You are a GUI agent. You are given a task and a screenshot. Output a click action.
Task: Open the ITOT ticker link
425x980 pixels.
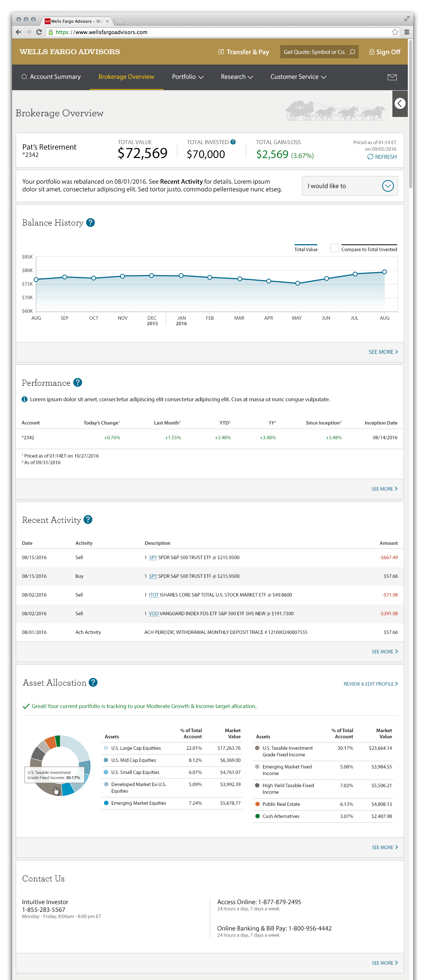pyautogui.click(x=154, y=595)
